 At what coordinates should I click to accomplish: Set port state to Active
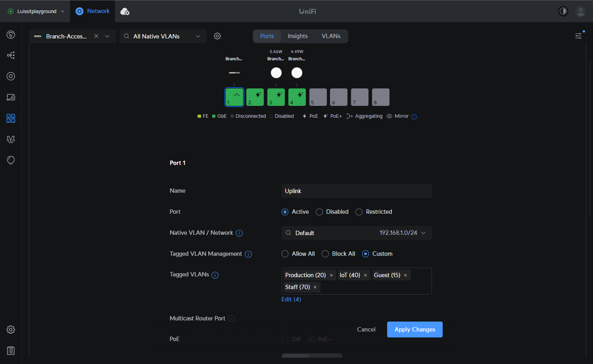coord(285,212)
